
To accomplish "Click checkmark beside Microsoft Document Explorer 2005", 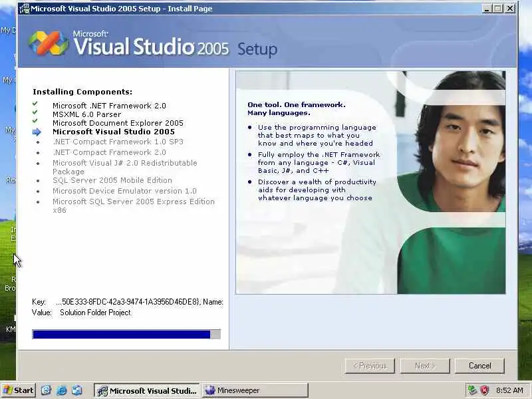I will coord(35,121).
